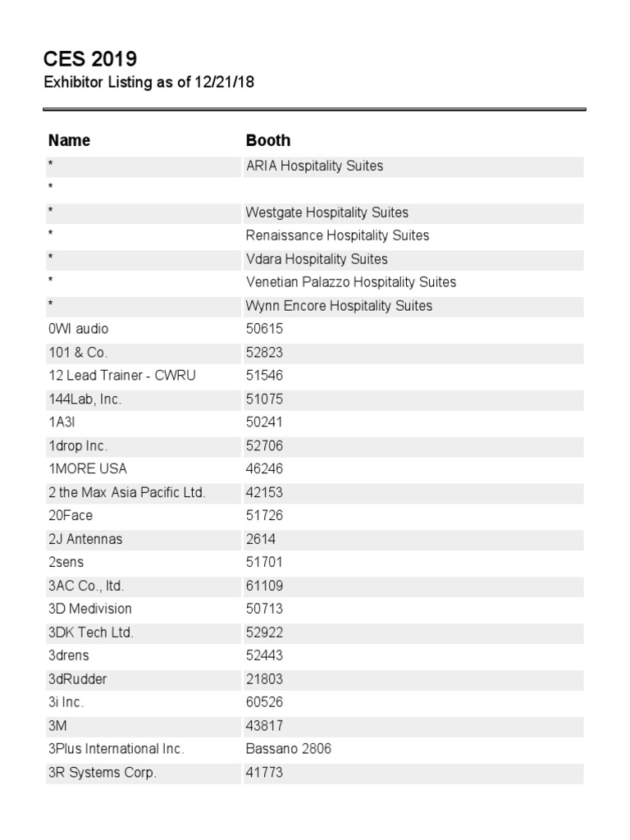Click the Bassano 2806 booth entry
This screenshot has height=840, width=630.
click(288, 749)
